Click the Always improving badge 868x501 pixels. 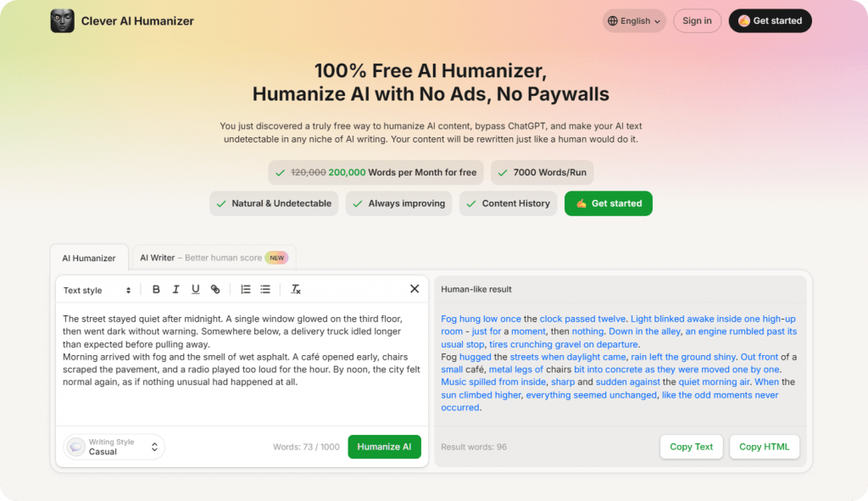pos(399,203)
